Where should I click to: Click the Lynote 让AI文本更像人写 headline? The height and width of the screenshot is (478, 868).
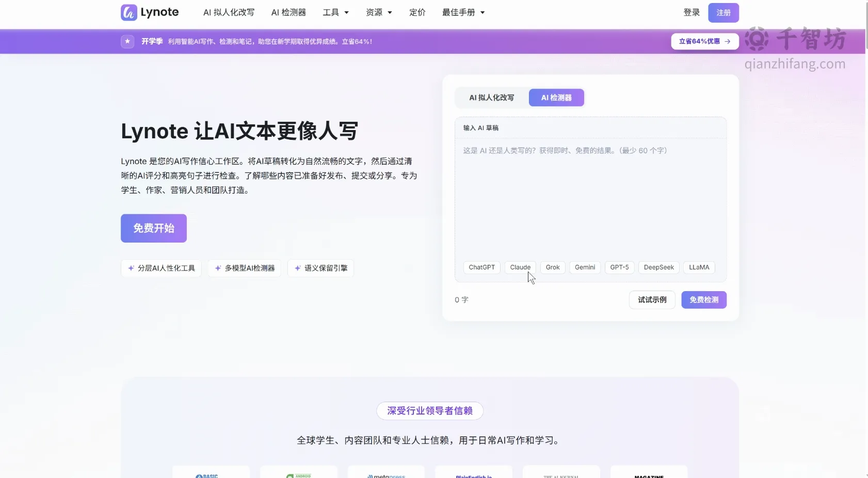[x=239, y=131]
